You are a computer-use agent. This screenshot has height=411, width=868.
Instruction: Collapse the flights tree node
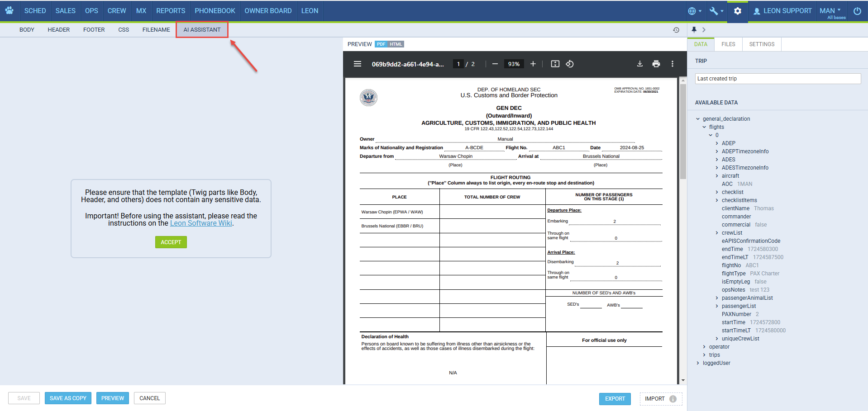[704, 127]
